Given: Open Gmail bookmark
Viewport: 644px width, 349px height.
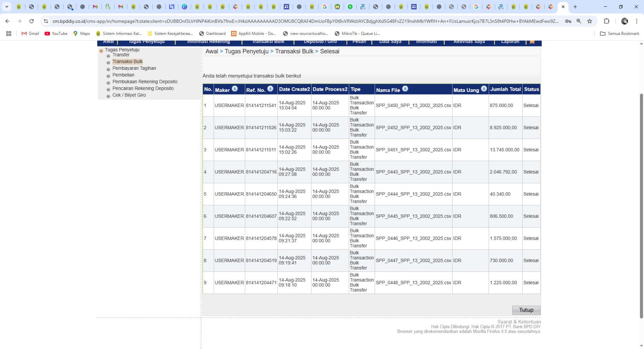Looking at the screenshot, I should (x=30, y=33).
